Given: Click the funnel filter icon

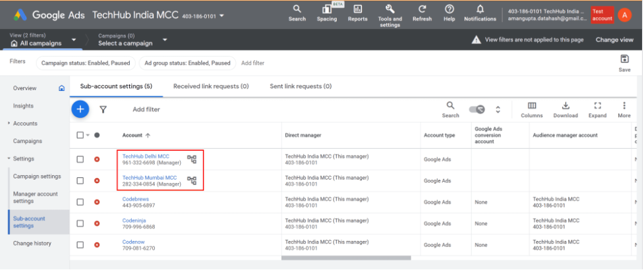Looking at the screenshot, I should click(103, 109).
